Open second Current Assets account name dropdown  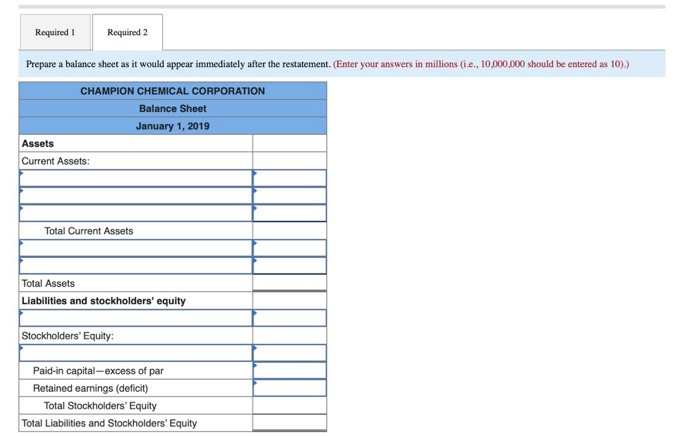tap(136, 195)
